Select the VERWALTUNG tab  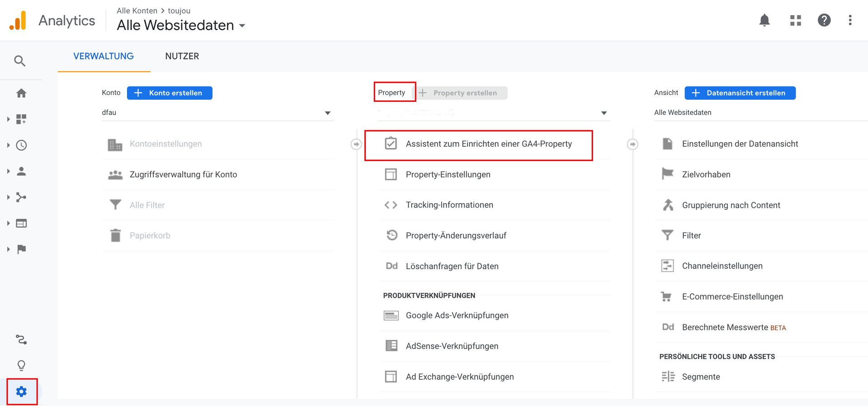click(104, 56)
